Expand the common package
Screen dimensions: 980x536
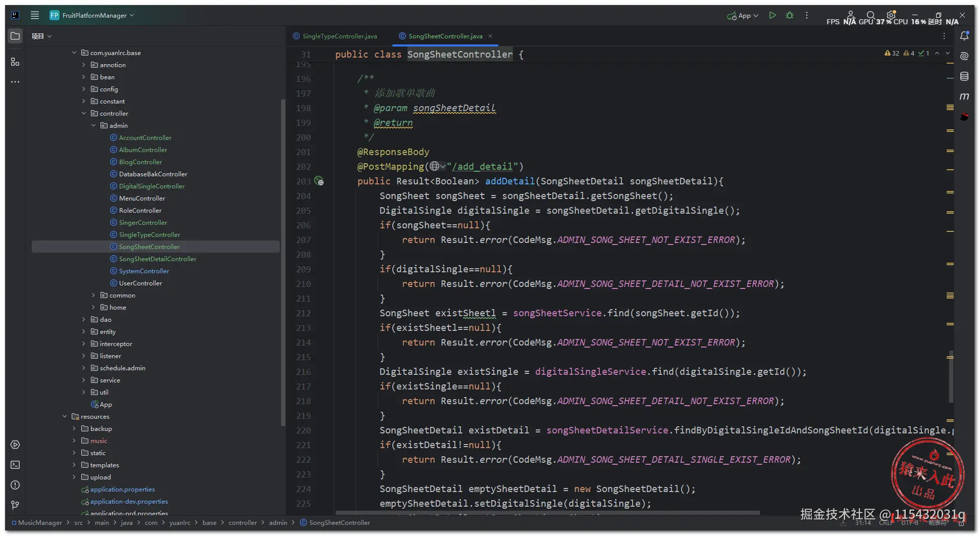coord(93,295)
